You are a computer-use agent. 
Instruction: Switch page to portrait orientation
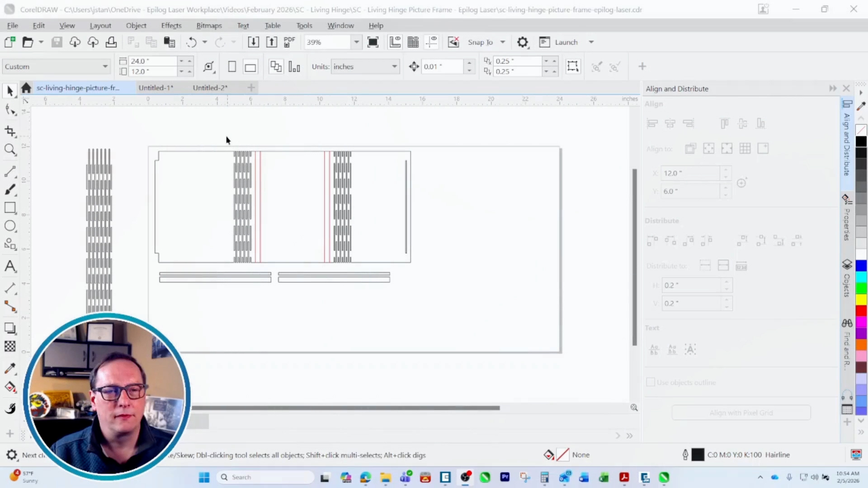[232, 67]
